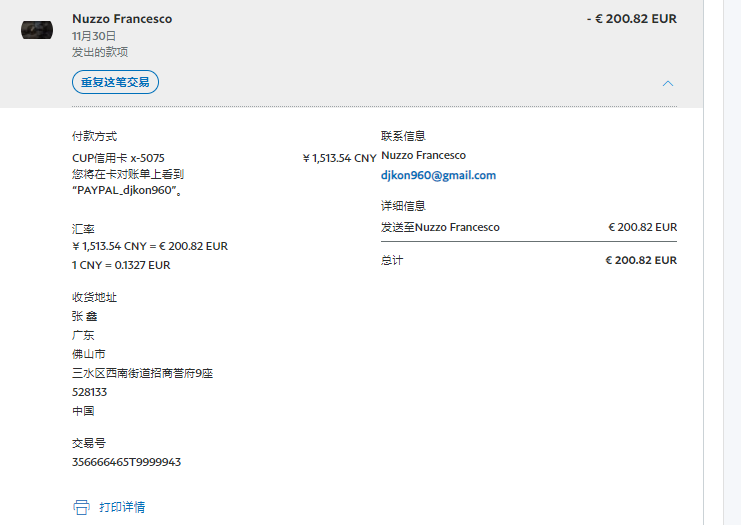
Task: Click the 总计 total amount € 200.82 EUR
Action: click(640, 260)
